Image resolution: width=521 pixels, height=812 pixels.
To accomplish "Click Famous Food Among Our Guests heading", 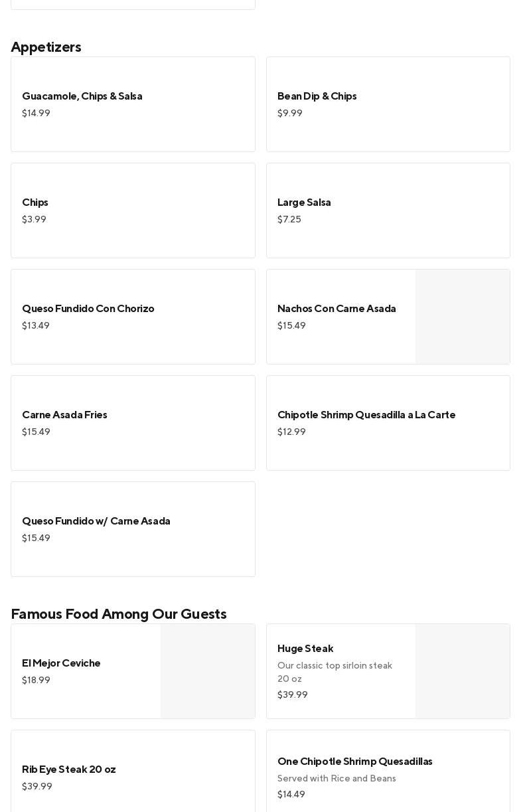I will coord(119,614).
